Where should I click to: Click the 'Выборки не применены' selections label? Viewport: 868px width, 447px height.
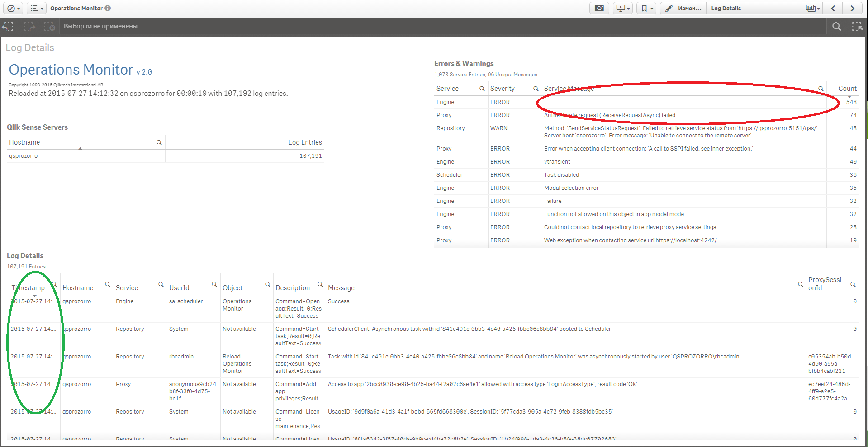click(100, 27)
